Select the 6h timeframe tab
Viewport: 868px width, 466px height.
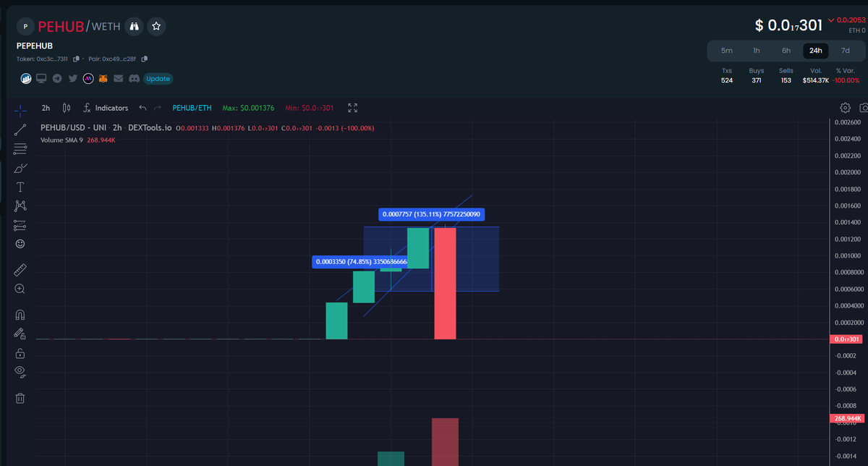click(x=786, y=51)
